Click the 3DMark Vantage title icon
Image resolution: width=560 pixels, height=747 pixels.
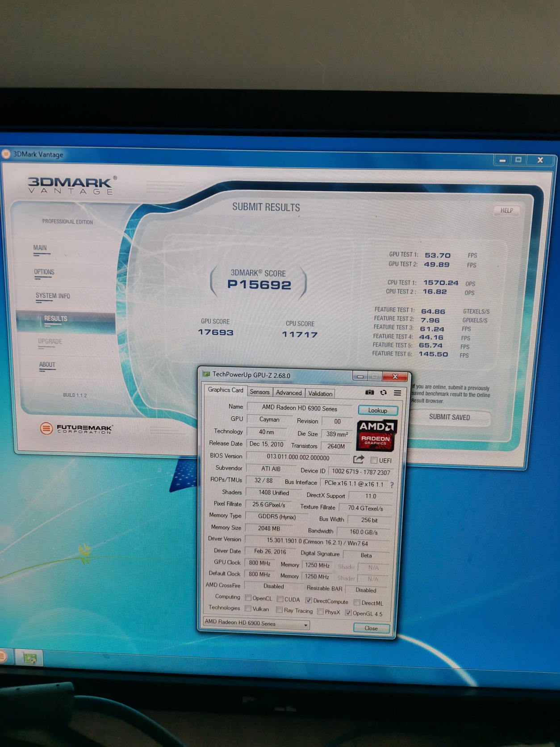tap(6, 154)
